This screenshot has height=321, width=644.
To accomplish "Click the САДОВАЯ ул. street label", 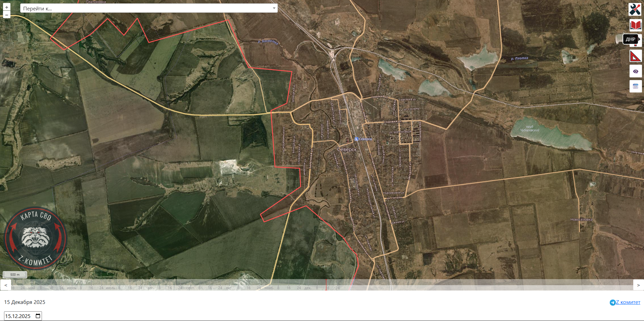I will point(393,122).
